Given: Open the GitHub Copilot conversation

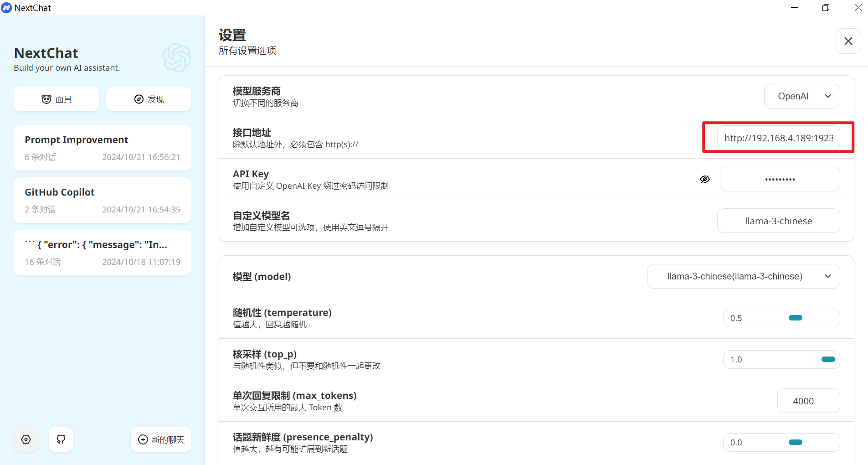Looking at the screenshot, I should 103,200.
